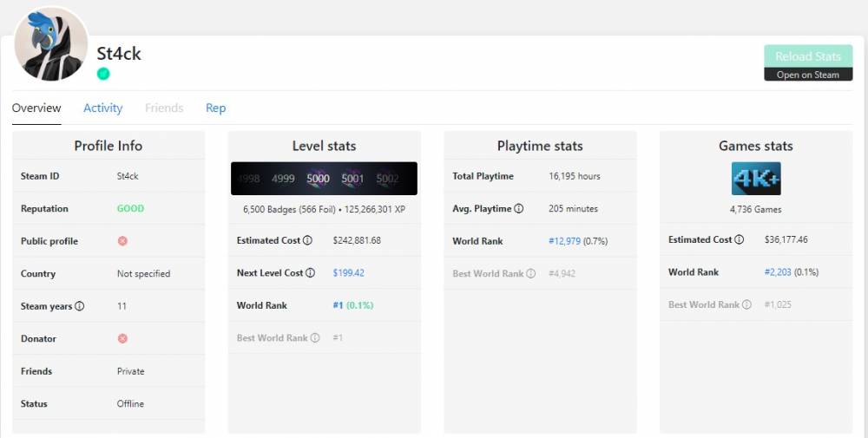Click the Open on Steam button
The width and height of the screenshot is (868, 438).
(x=808, y=75)
